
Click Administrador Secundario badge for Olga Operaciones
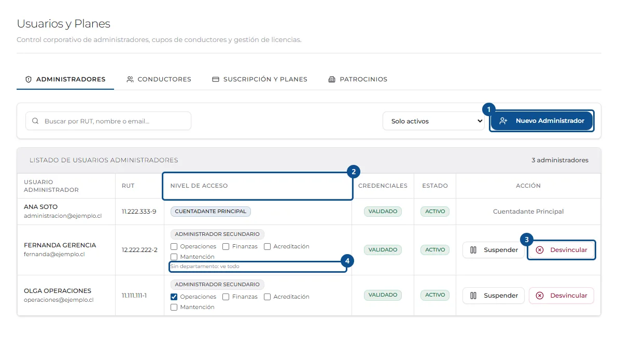point(217,284)
